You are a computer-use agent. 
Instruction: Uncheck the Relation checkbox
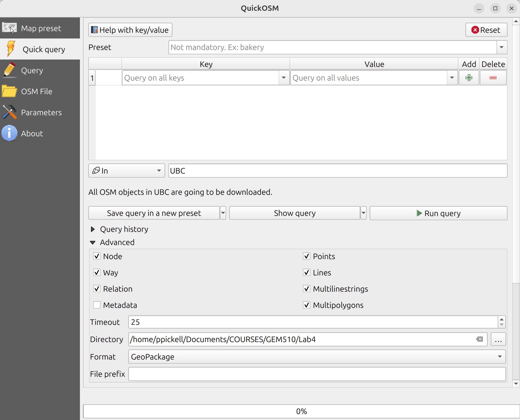pos(97,289)
